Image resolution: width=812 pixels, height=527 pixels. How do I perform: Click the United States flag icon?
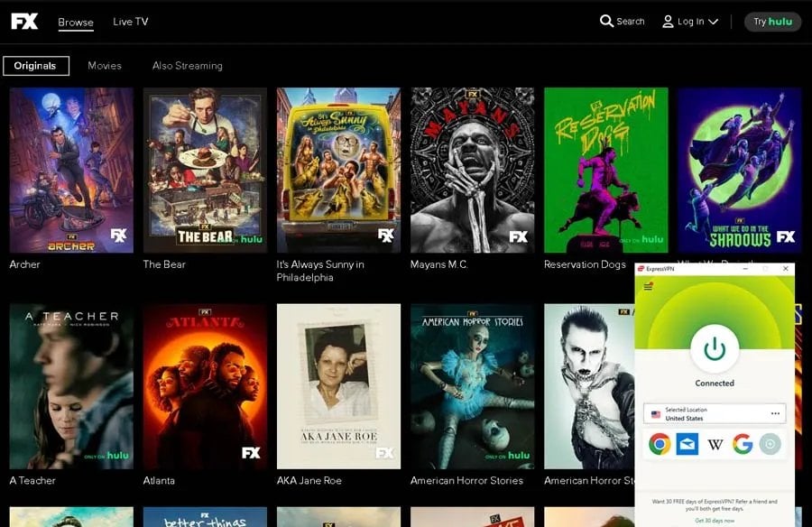pos(656,414)
